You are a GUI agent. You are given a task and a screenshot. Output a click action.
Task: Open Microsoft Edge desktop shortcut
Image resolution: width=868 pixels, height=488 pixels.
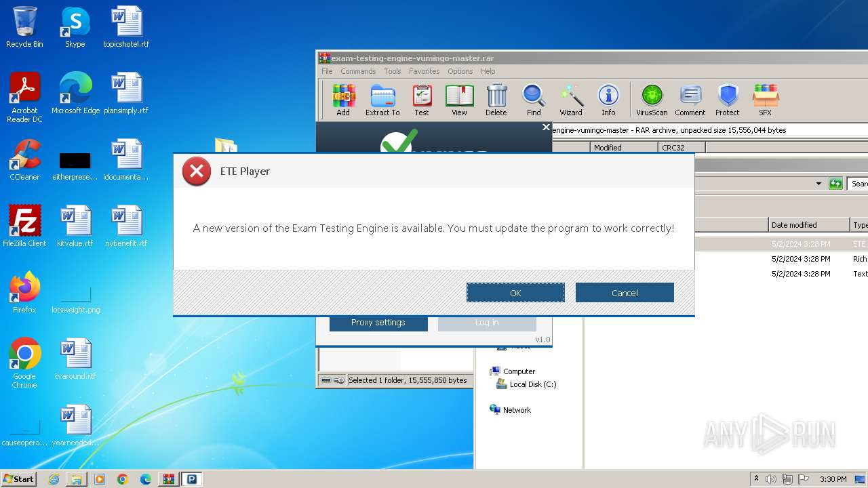[x=75, y=94]
